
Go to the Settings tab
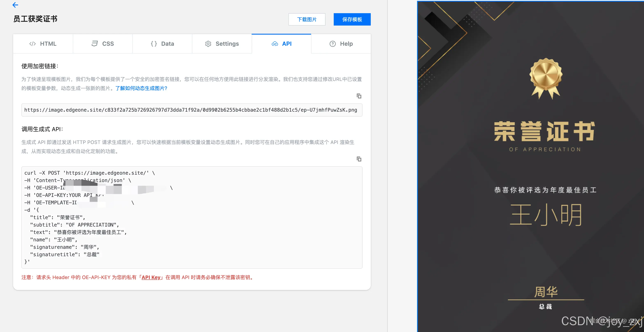point(227,44)
